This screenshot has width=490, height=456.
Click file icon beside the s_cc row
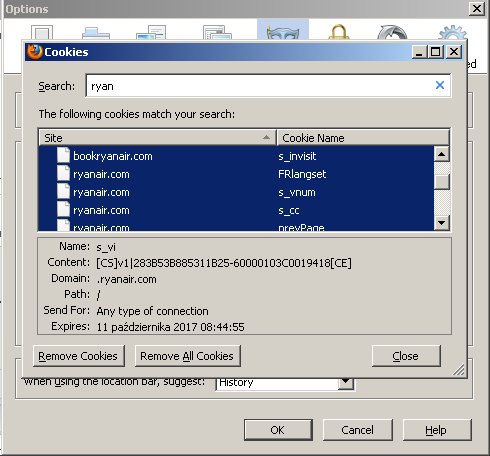pyautogui.click(x=63, y=209)
